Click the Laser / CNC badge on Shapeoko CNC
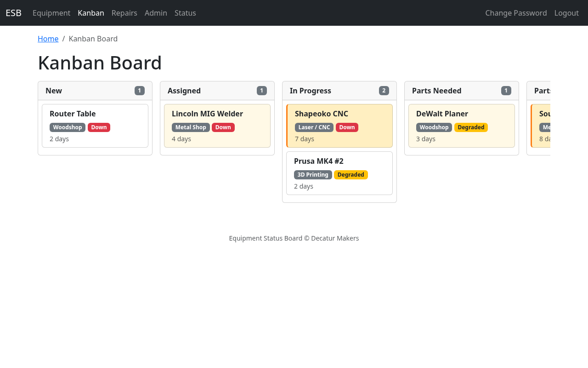The image size is (588, 368). [314, 127]
